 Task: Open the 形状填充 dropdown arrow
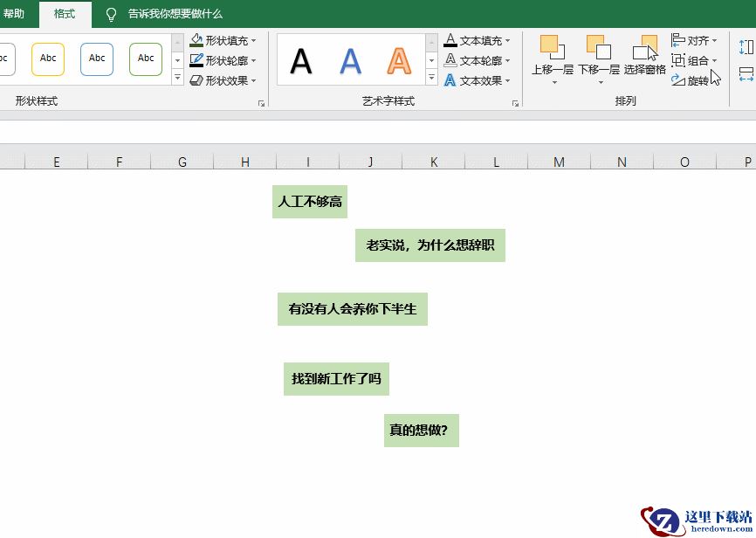(254, 40)
